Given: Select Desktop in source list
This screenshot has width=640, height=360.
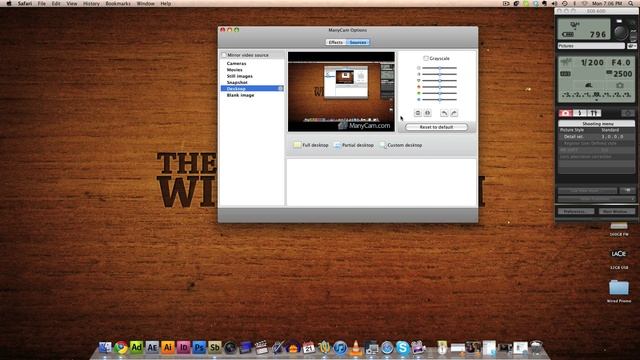Looking at the screenshot, I should click(x=252, y=89).
